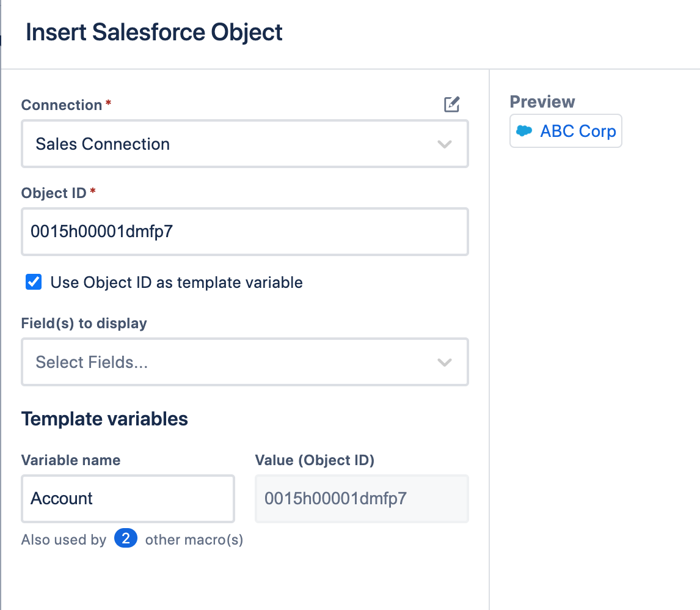700x610 pixels.
Task: Open the Select Fields dropdown
Action: (x=232, y=362)
